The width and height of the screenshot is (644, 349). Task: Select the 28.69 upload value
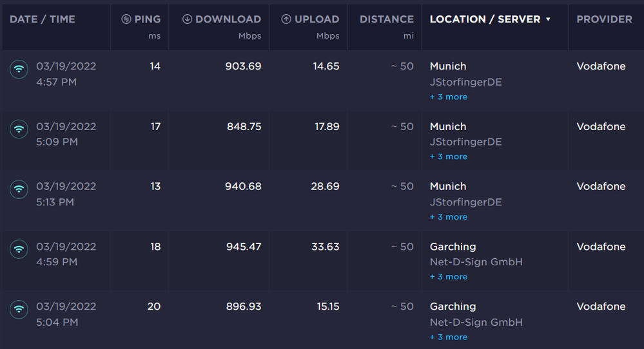(325, 186)
